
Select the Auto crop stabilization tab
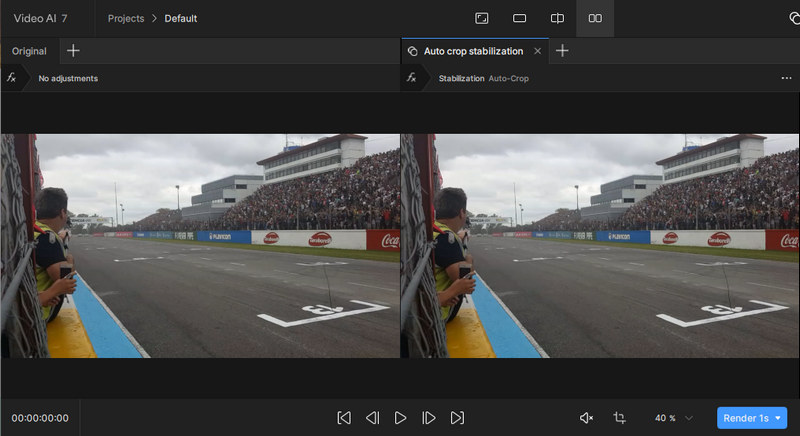pos(473,51)
